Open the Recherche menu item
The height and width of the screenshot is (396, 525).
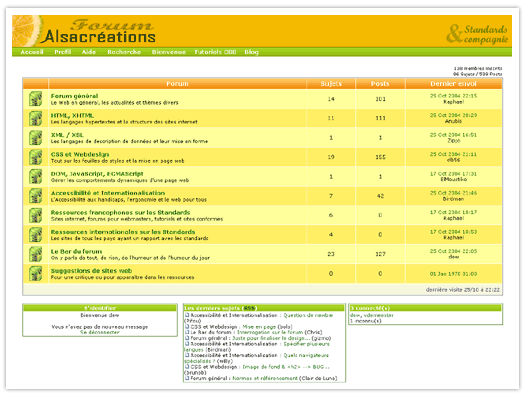point(124,52)
